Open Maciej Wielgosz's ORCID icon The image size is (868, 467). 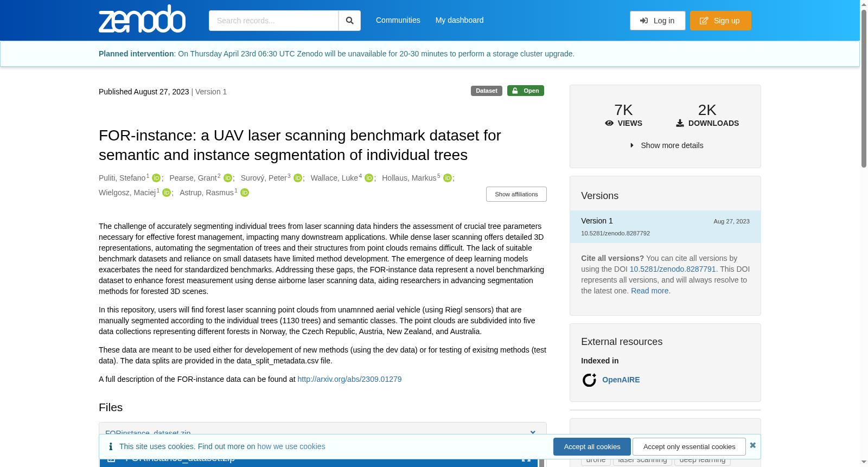point(167,193)
